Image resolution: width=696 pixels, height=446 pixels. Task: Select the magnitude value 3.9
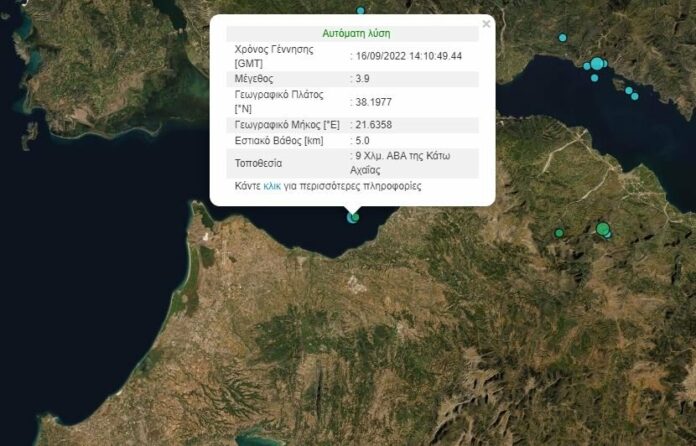[x=363, y=78]
